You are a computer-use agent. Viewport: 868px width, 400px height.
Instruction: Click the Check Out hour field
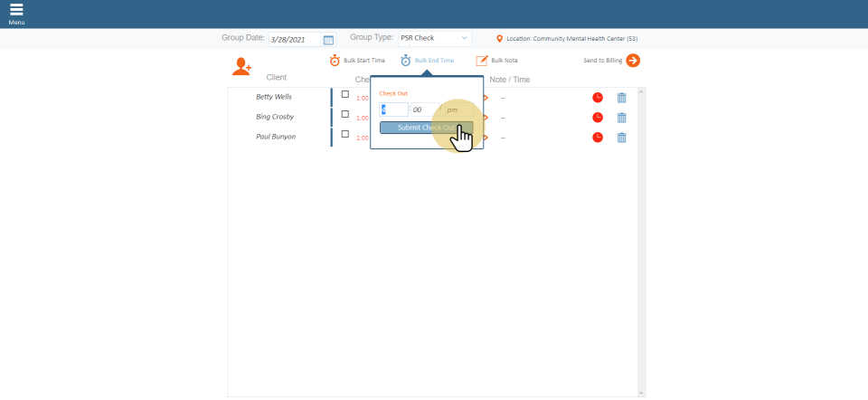click(393, 110)
